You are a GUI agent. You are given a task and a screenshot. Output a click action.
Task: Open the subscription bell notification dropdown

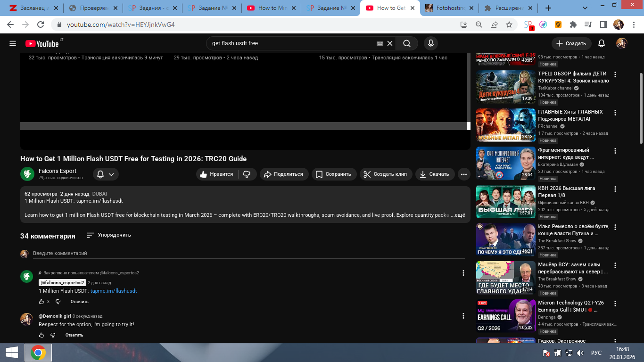[106, 174]
